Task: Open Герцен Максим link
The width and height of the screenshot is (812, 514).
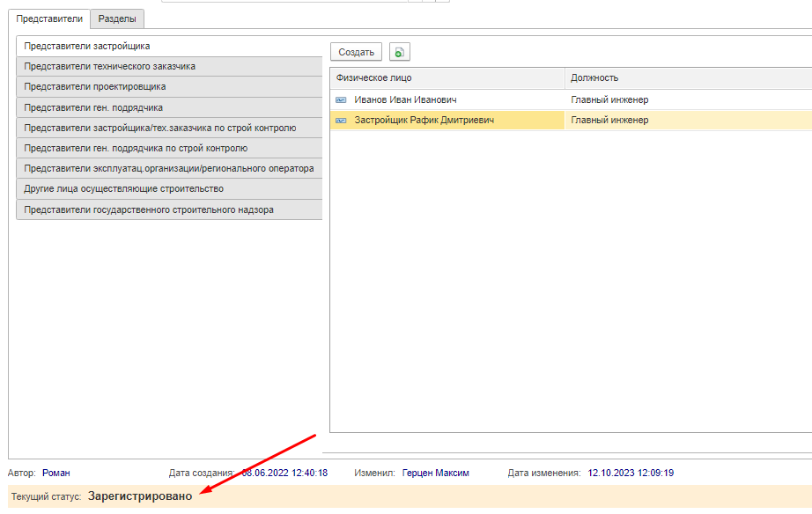Action: (x=436, y=473)
